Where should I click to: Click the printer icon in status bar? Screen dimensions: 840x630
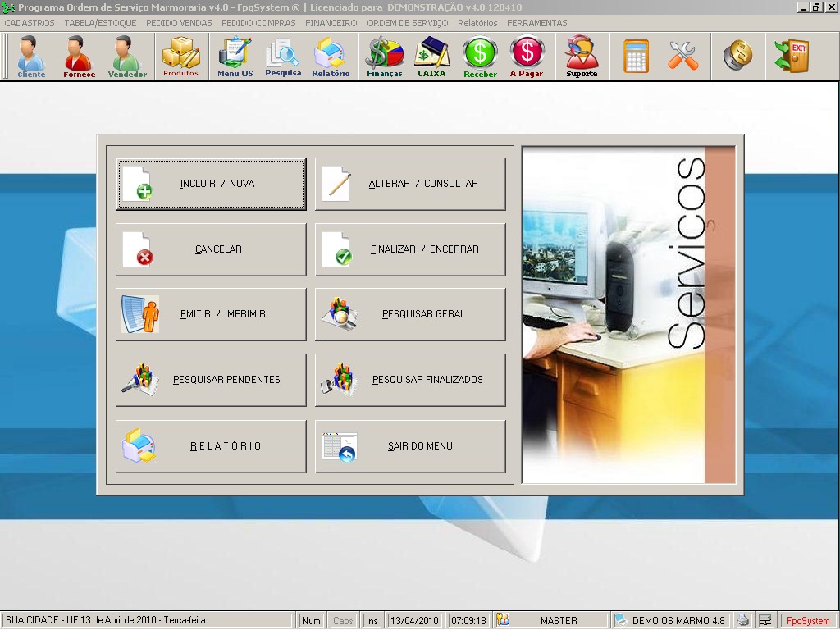click(743, 620)
